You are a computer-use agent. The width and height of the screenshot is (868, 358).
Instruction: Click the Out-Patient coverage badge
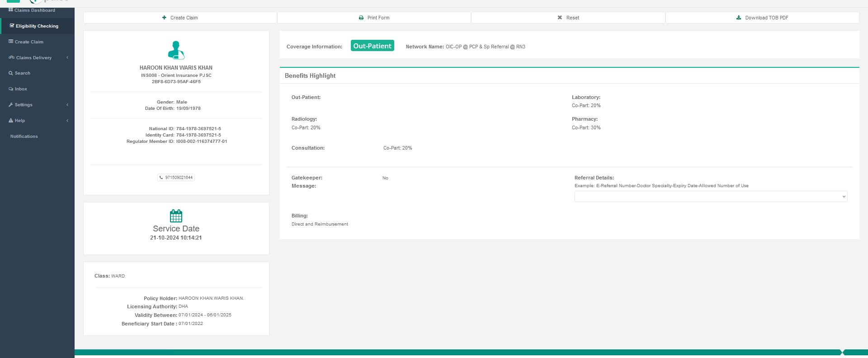point(372,46)
